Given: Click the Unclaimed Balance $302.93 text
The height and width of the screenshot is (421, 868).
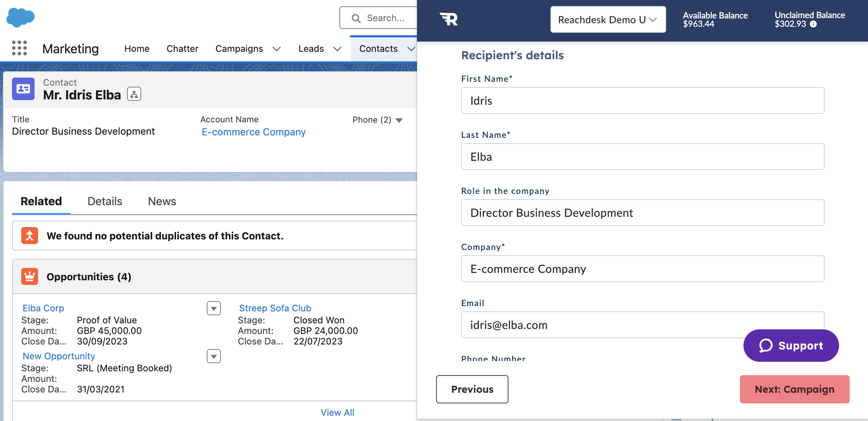Looking at the screenshot, I should (809, 19).
